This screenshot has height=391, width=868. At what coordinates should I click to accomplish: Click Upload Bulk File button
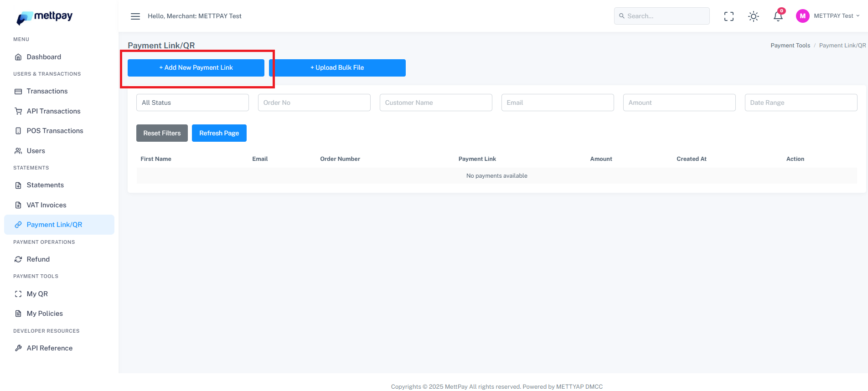pyautogui.click(x=337, y=68)
